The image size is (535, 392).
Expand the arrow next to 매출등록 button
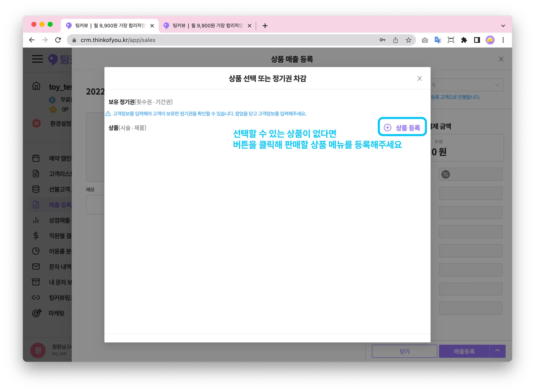click(497, 351)
